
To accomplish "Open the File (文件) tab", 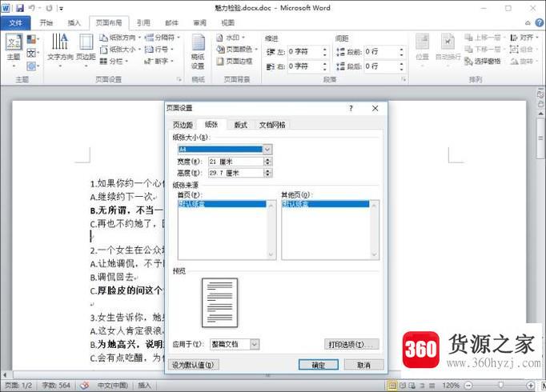I will click(x=16, y=23).
